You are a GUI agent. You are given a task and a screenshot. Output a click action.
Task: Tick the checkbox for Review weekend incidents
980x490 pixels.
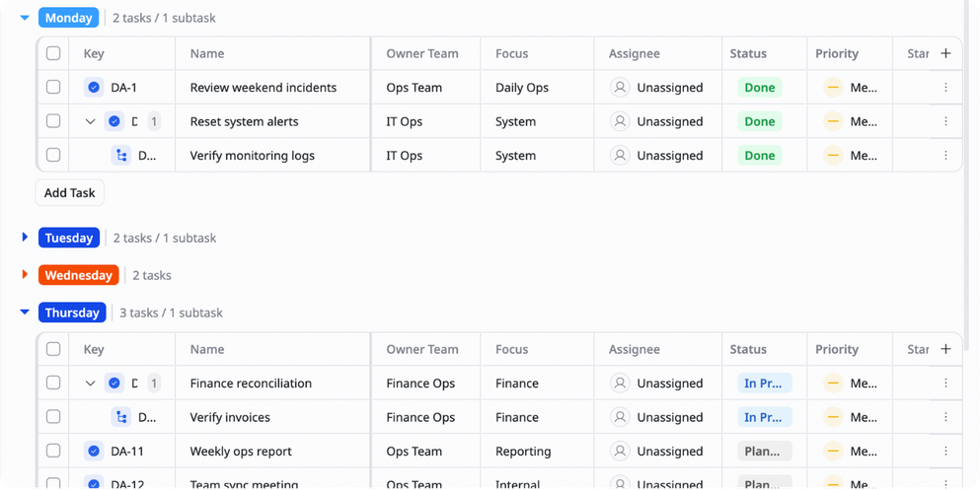tap(53, 88)
